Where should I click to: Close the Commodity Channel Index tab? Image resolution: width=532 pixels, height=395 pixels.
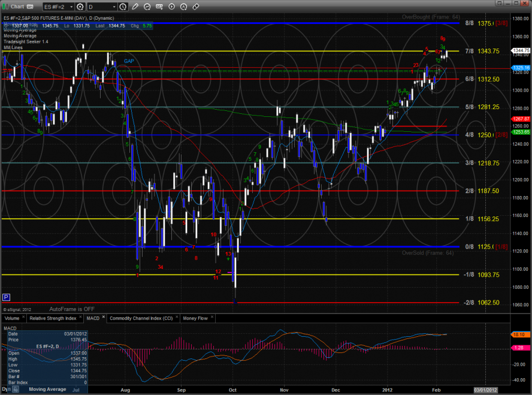[177, 317]
